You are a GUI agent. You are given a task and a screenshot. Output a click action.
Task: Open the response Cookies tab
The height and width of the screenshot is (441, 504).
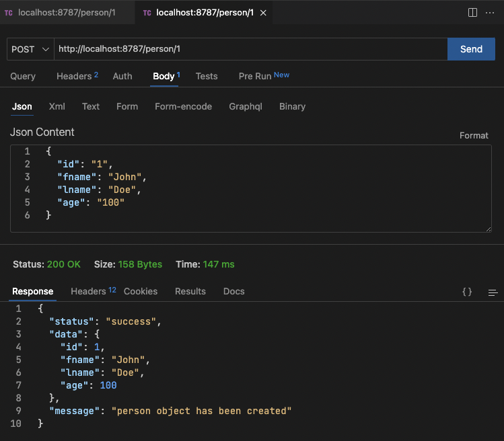(141, 291)
